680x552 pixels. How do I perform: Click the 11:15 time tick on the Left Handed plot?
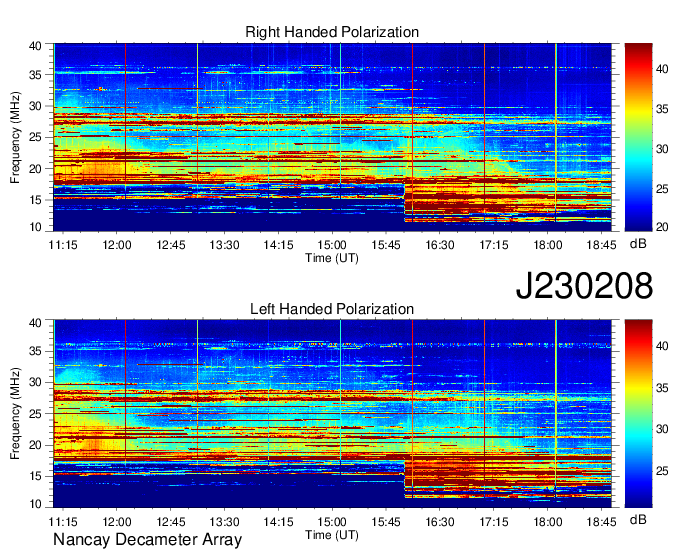point(63,522)
